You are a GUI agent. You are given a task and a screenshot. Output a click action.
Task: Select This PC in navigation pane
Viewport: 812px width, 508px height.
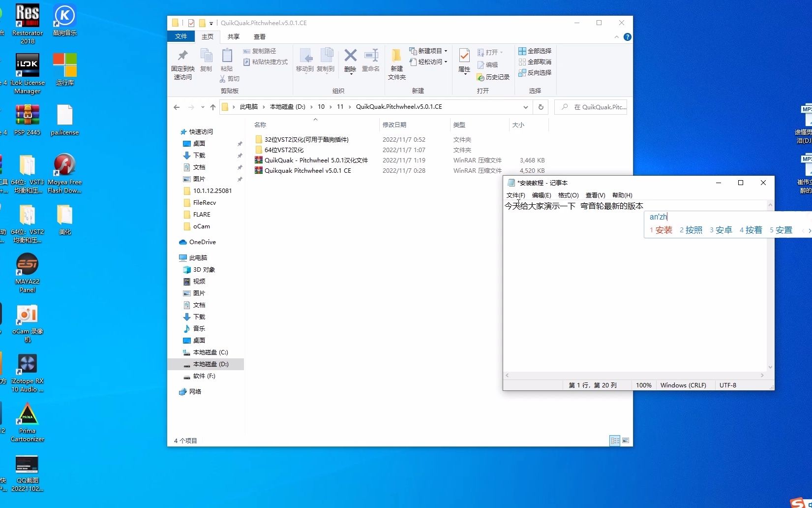pyautogui.click(x=198, y=257)
